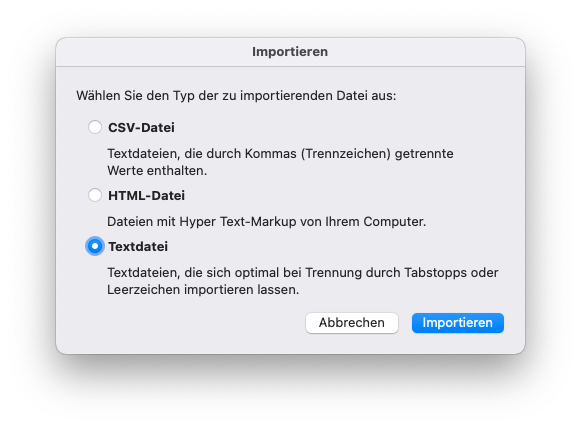Click the bold Textdatei label text
This screenshot has width=581, height=428.
(x=138, y=246)
